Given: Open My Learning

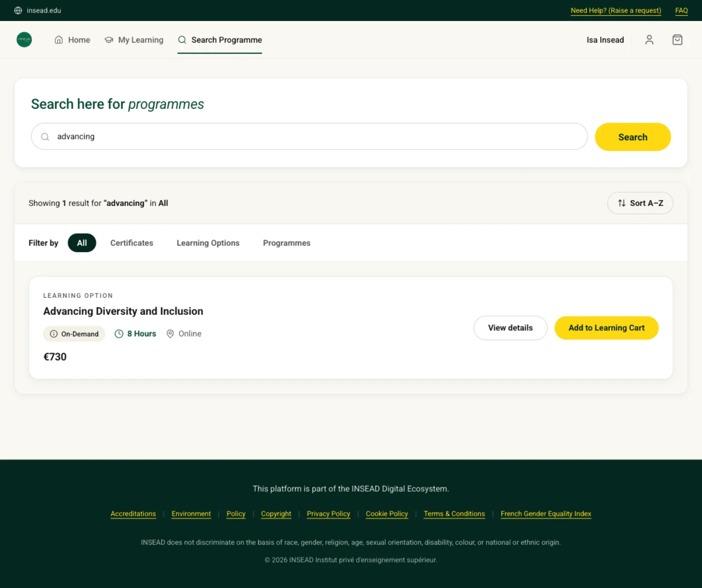Looking at the screenshot, I should tap(134, 40).
